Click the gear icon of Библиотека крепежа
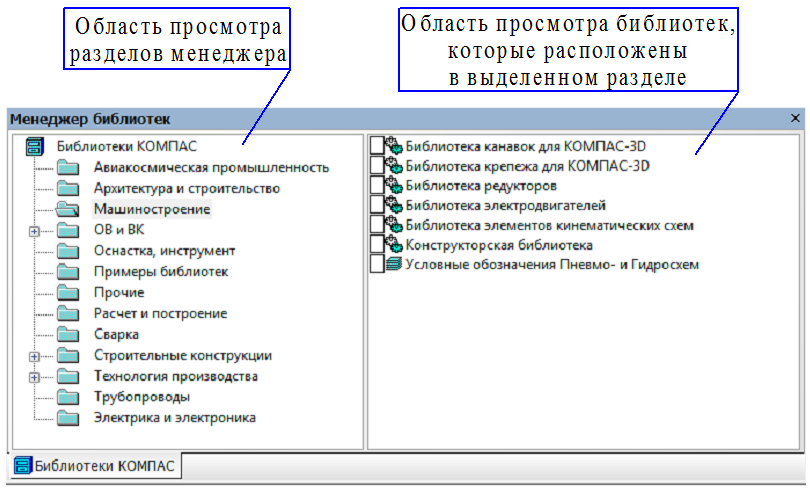 tap(394, 166)
